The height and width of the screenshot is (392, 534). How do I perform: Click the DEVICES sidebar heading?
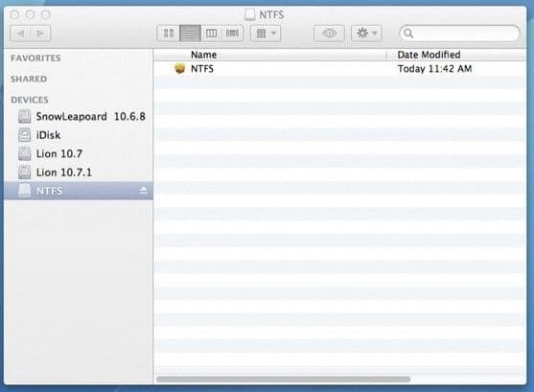tap(30, 100)
